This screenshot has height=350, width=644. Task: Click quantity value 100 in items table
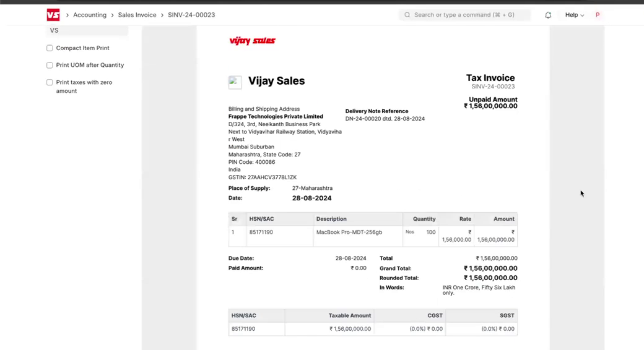point(431,233)
